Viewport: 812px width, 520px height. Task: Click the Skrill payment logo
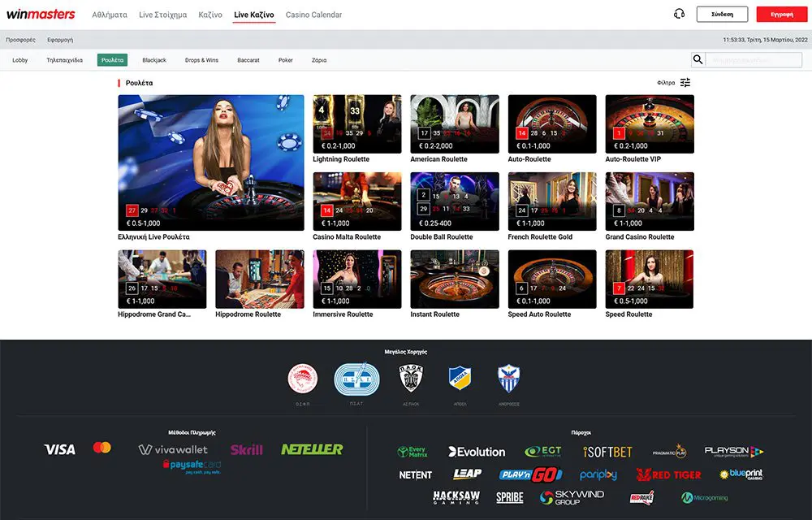(246, 449)
